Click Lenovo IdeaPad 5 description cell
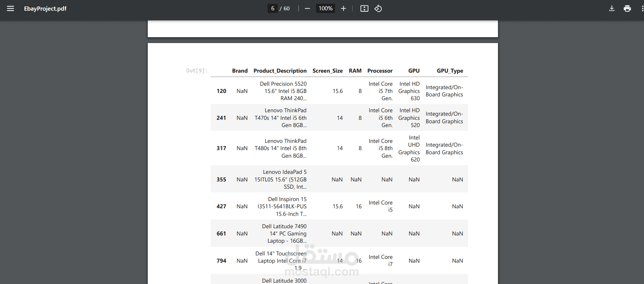 (280, 179)
